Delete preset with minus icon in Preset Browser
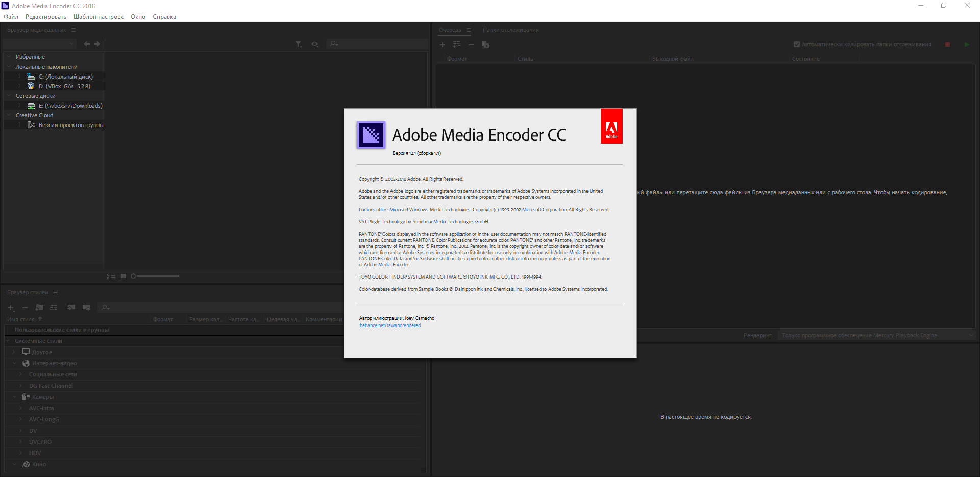The height and width of the screenshot is (477, 980). point(24,308)
